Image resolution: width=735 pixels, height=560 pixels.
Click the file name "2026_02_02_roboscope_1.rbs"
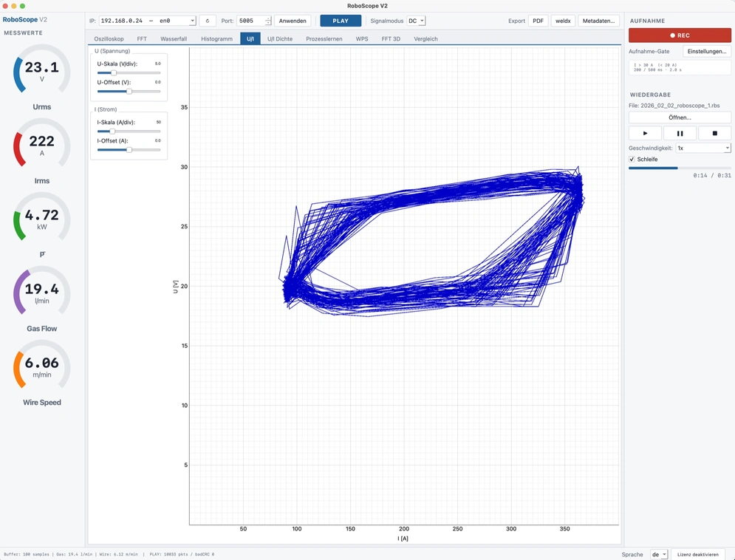click(x=680, y=106)
